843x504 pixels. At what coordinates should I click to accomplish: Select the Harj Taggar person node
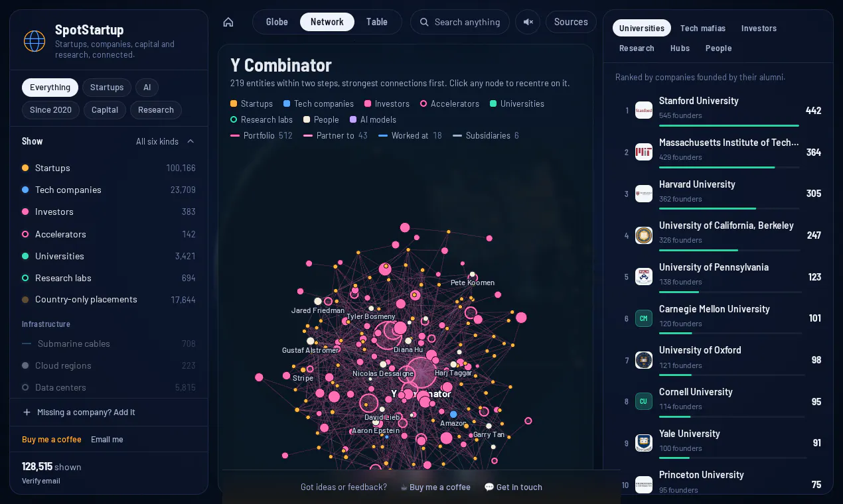[x=453, y=364]
